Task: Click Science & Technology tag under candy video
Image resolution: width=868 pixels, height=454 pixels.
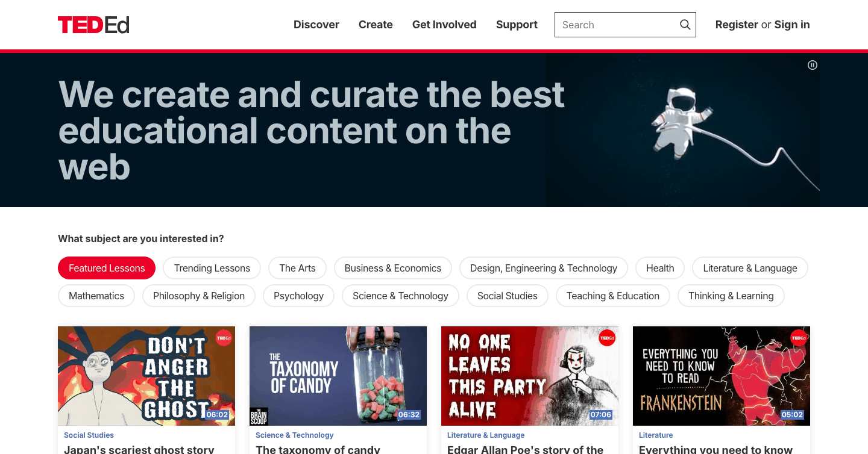Action: point(294,435)
